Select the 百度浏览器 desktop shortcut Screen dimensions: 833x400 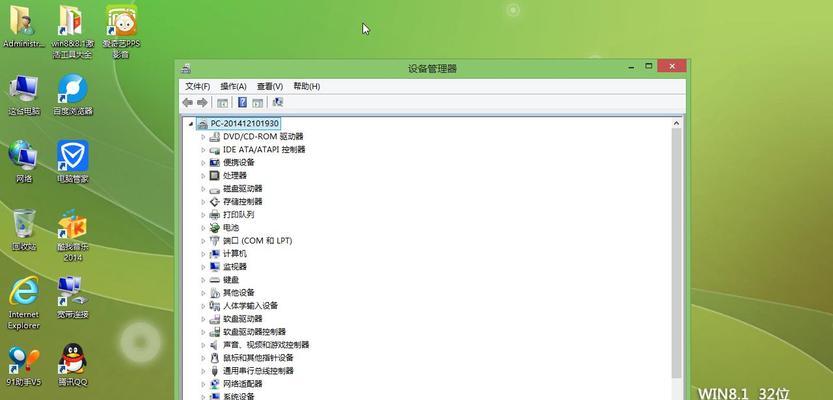(x=73, y=96)
